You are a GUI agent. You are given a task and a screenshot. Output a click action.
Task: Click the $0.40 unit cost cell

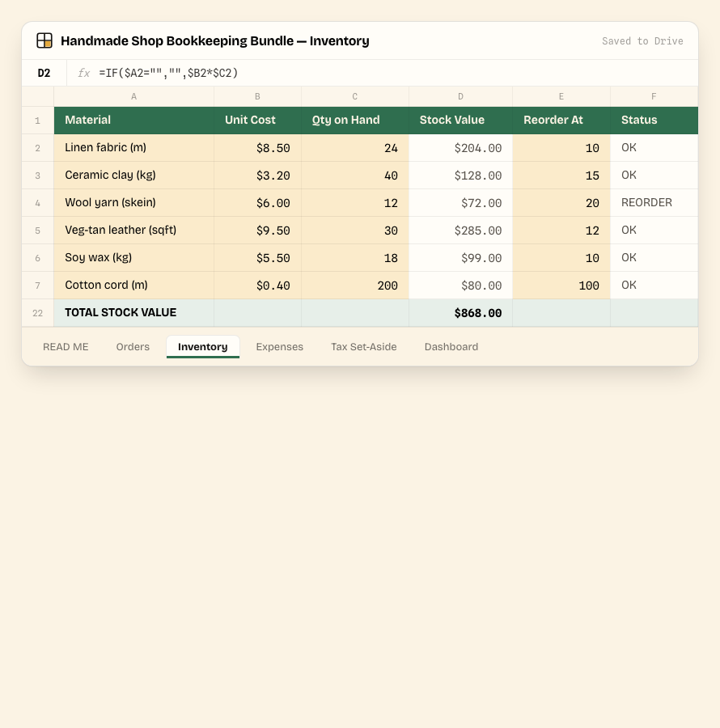click(257, 285)
